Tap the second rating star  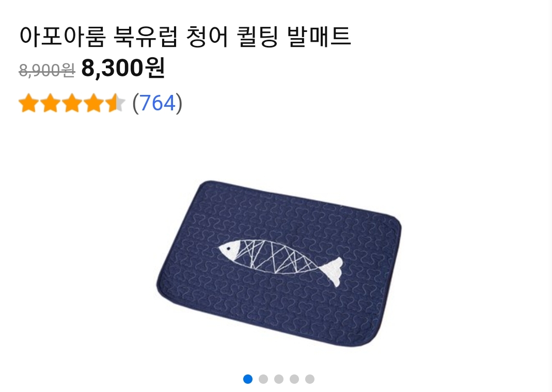(50, 103)
